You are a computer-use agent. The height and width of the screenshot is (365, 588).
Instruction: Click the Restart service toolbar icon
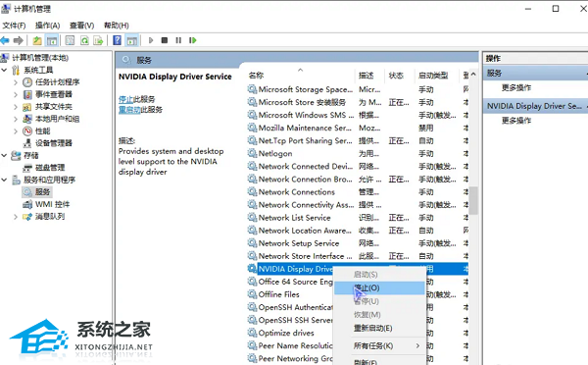click(193, 40)
